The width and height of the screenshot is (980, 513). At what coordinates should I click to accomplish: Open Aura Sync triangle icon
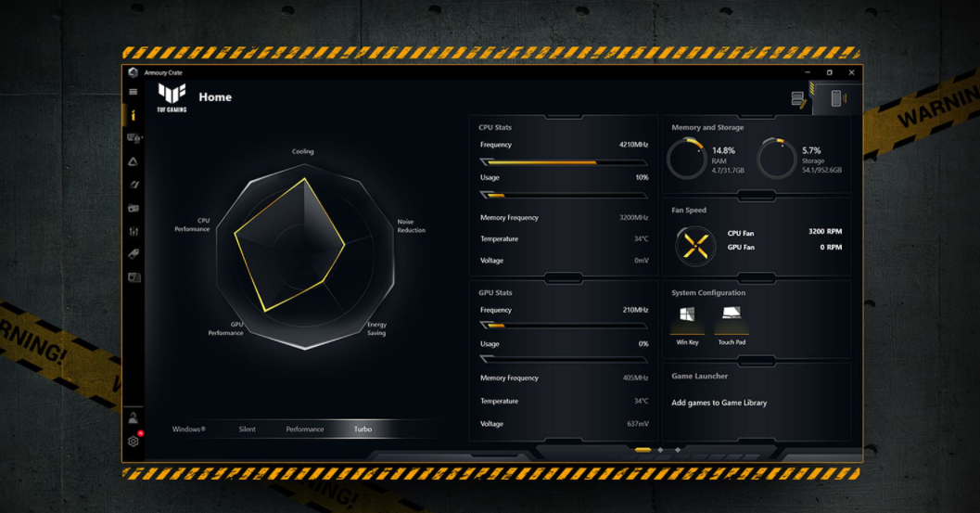point(134,161)
